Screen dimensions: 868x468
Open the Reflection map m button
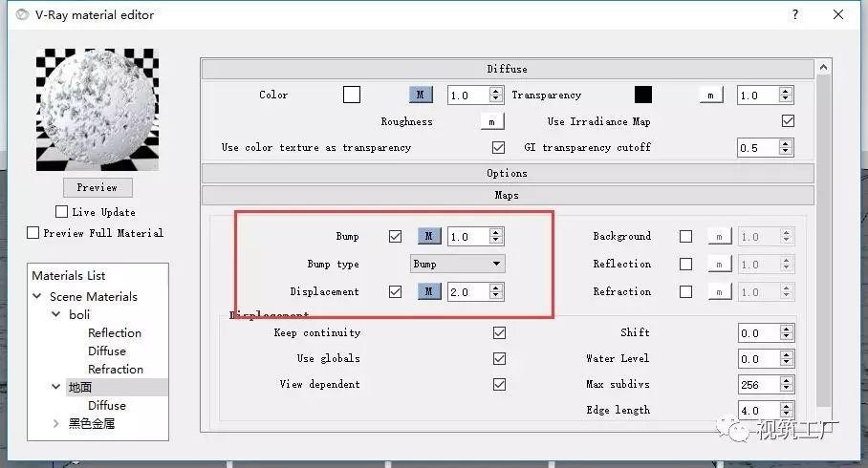[x=720, y=265]
